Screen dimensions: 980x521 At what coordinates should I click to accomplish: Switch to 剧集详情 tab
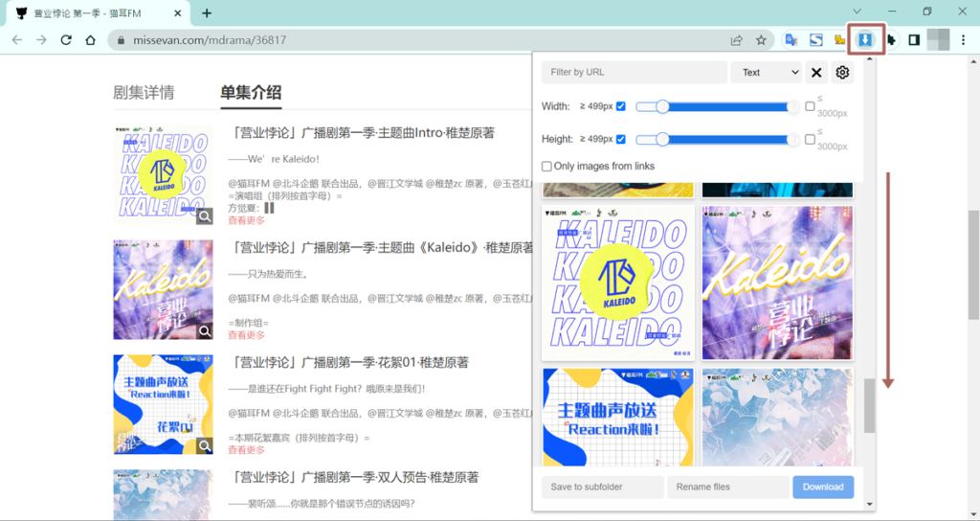tap(144, 93)
